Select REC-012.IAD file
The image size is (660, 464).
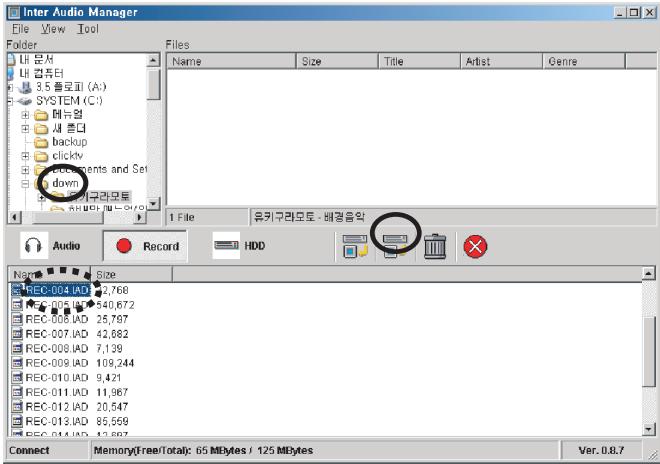click(57, 407)
